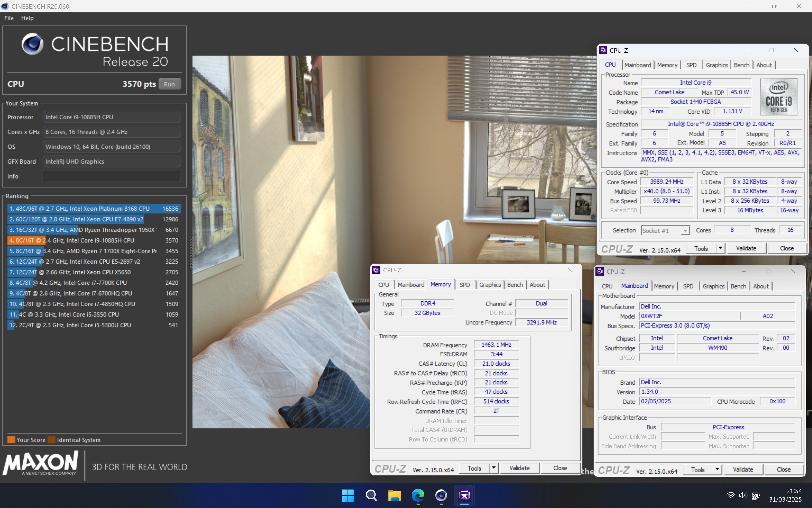812x508 pixels.
Task: Click the panel splitter handle beside Ranking list
Action: coord(191,253)
